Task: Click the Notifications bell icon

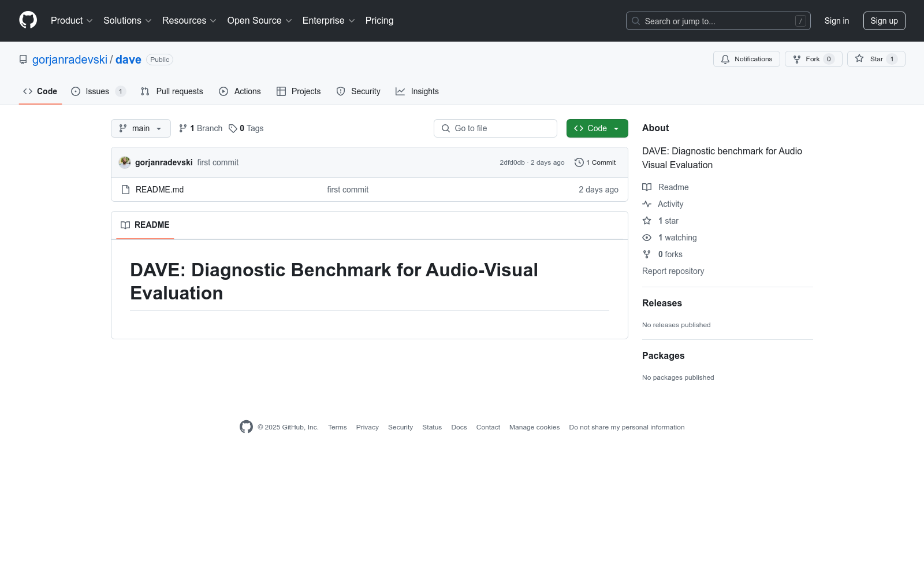Action: (725, 59)
